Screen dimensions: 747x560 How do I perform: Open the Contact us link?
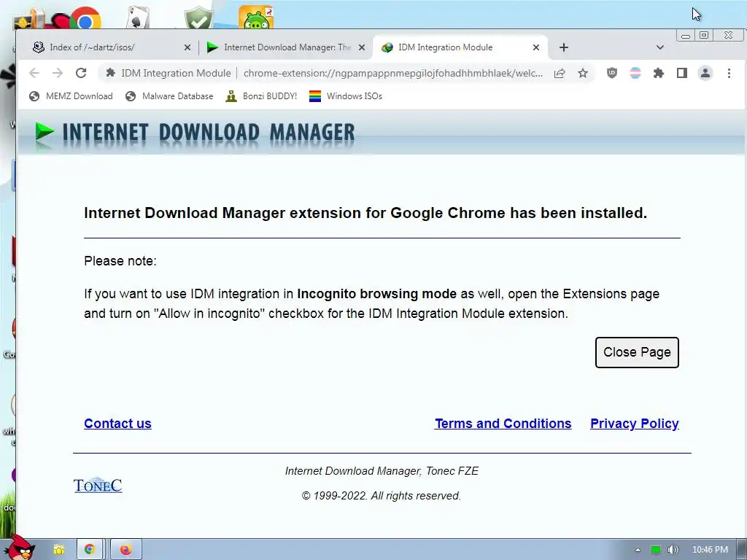point(117,424)
